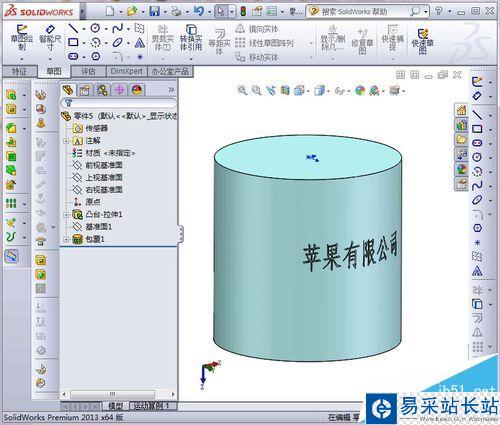
Task: Open dropdown under Smart Dimension button
Action: click(x=50, y=59)
